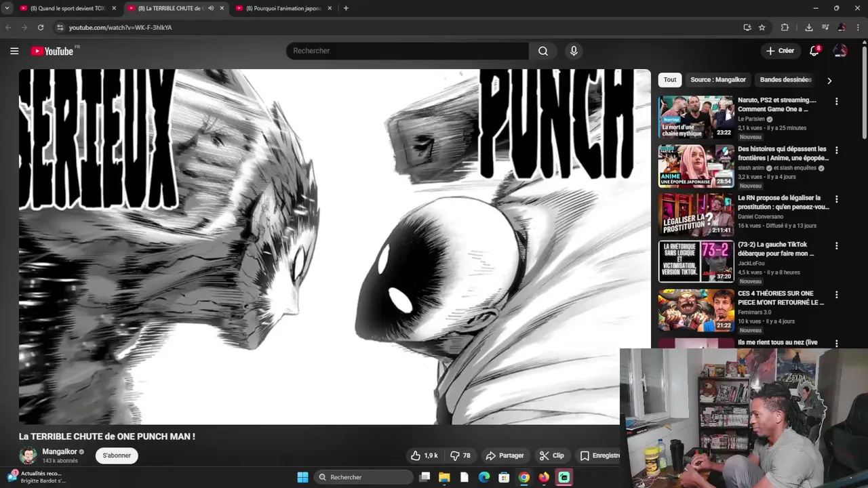Open File Explorer from the taskbar
The height and width of the screenshot is (488, 868).
point(444,477)
